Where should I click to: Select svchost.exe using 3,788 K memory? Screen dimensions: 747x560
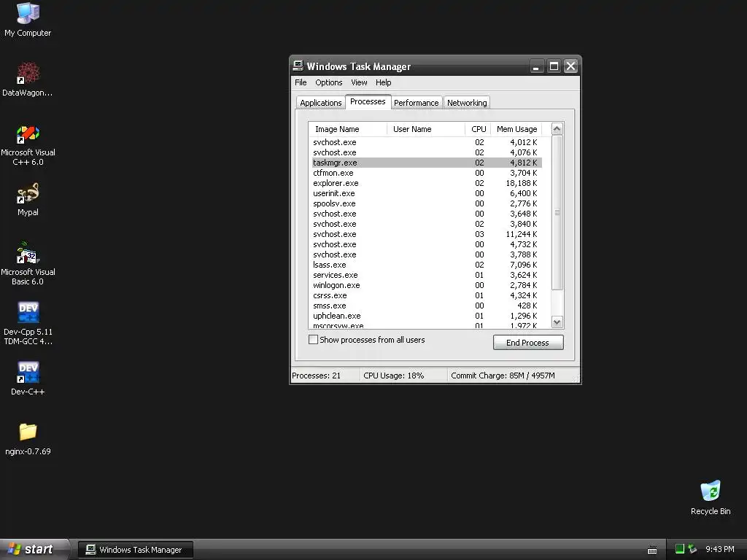click(427, 254)
